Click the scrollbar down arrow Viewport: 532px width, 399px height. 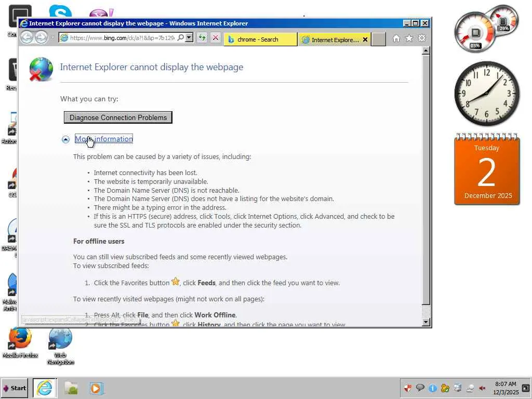click(x=426, y=322)
